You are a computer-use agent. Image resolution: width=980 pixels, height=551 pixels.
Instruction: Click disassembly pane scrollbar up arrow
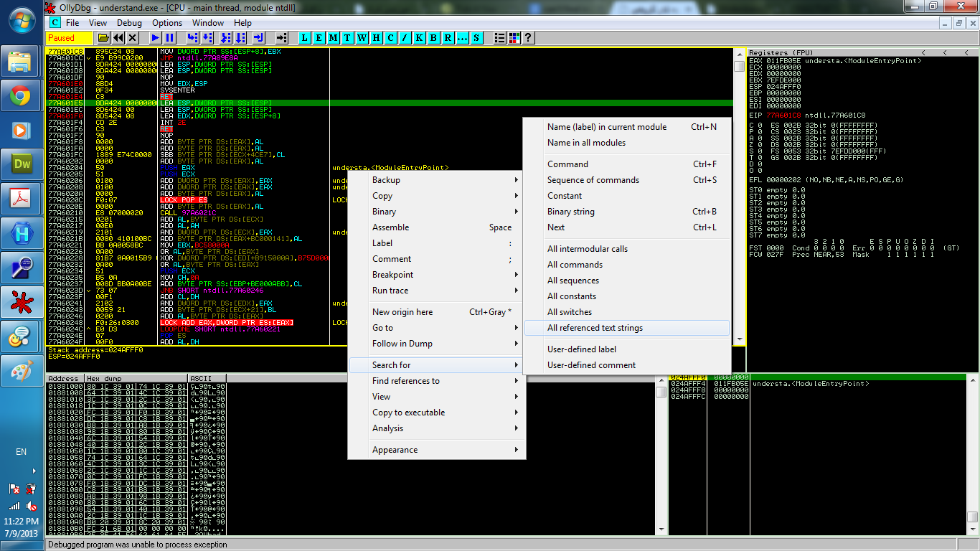click(740, 53)
